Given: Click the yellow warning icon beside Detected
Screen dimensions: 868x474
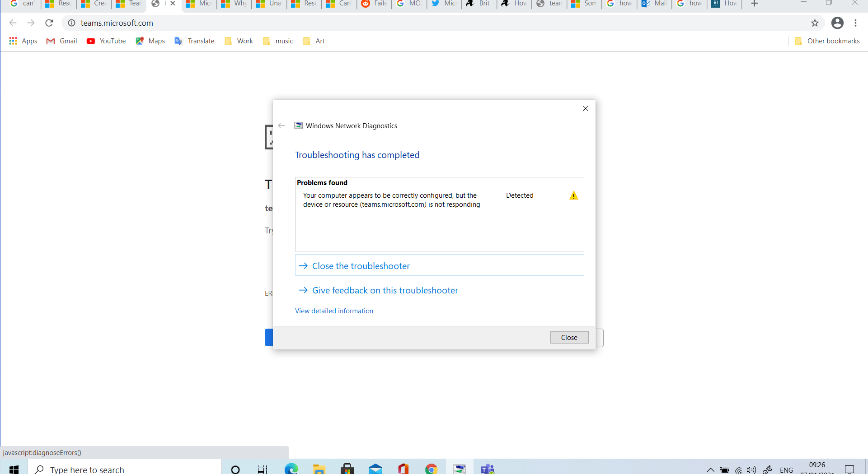Looking at the screenshot, I should 574,195.
